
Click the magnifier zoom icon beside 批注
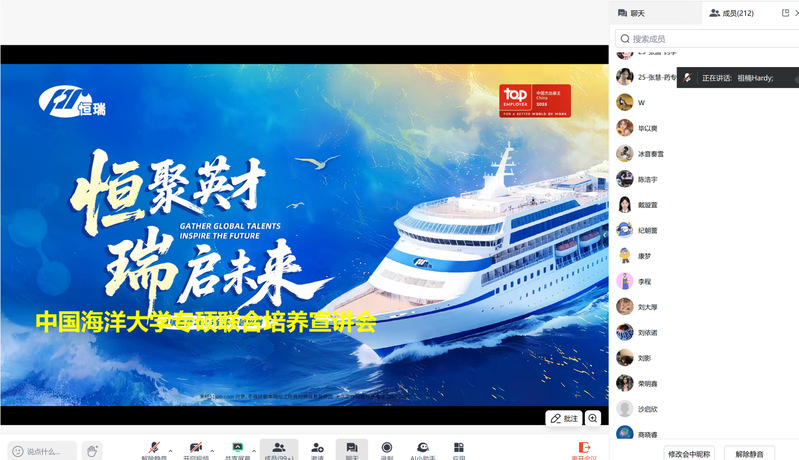(593, 418)
